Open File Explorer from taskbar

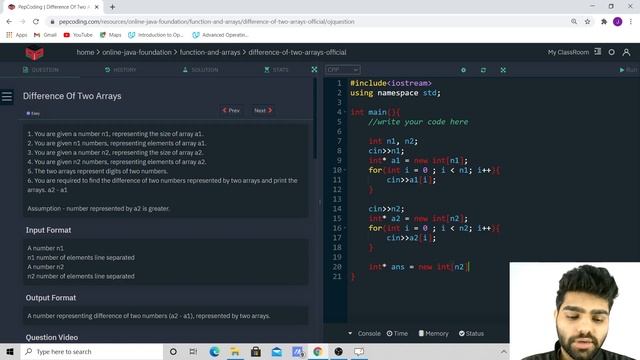(235, 351)
